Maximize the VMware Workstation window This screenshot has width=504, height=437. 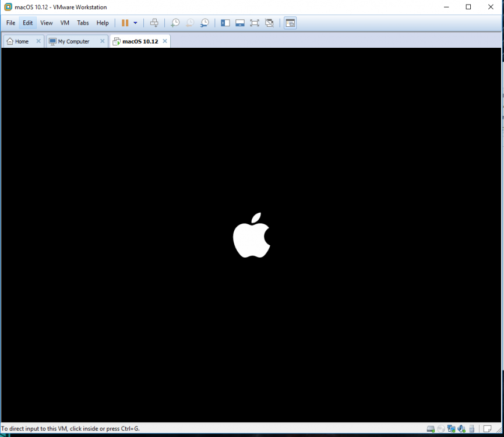(x=468, y=7)
